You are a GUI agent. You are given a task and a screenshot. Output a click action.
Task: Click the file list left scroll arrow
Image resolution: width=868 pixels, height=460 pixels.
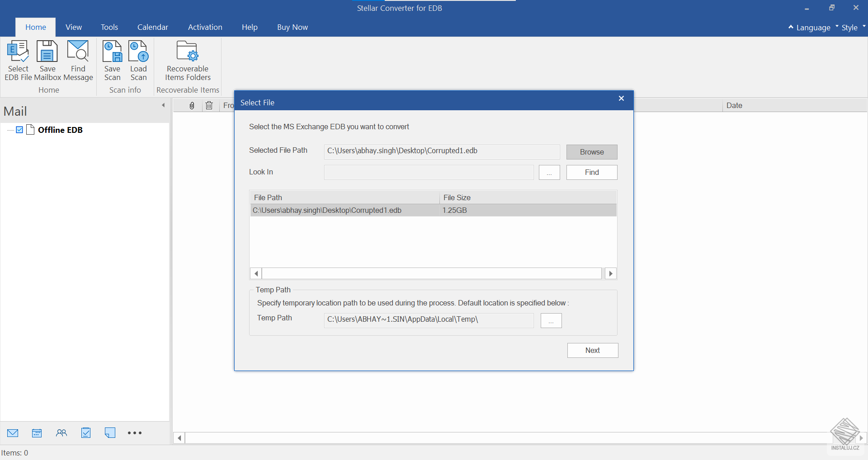click(256, 273)
